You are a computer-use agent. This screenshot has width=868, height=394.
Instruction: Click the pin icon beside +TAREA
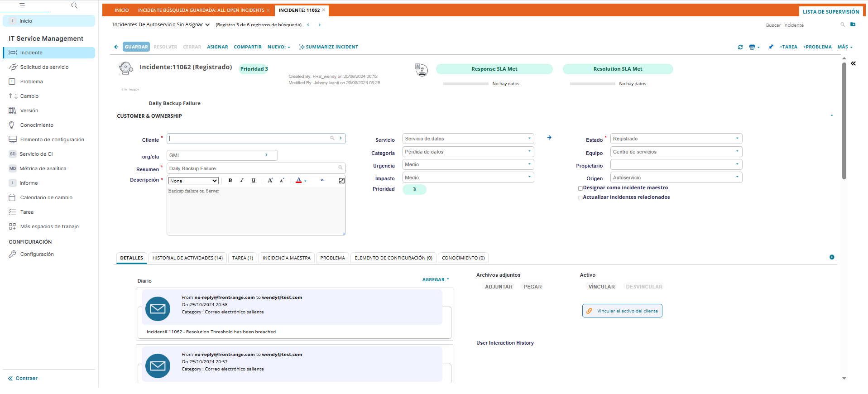(771, 47)
